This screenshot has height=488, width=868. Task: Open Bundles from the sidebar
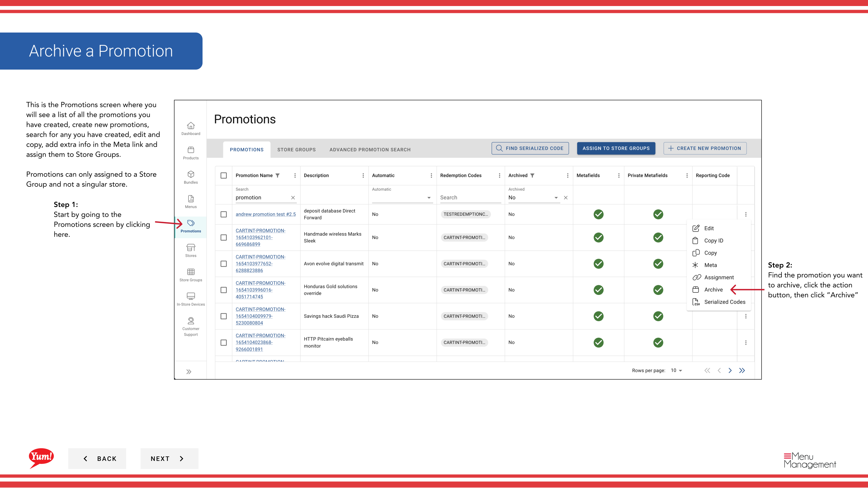coord(191,177)
